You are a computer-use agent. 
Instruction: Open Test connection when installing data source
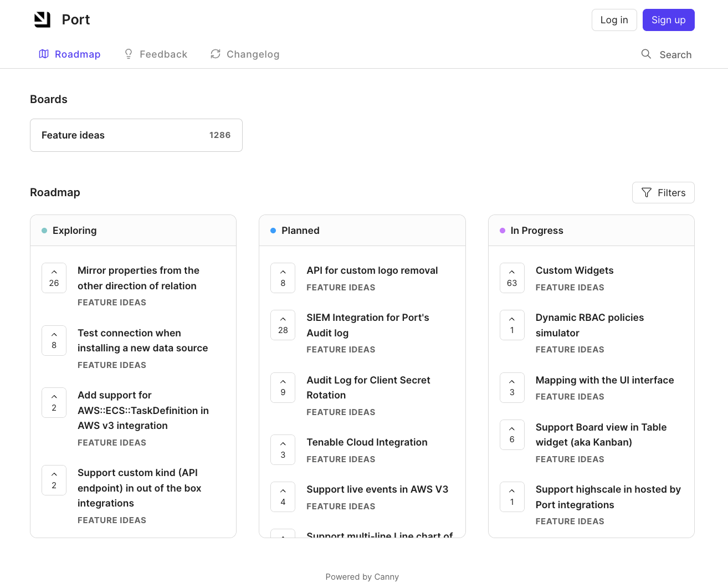click(143, 341)
